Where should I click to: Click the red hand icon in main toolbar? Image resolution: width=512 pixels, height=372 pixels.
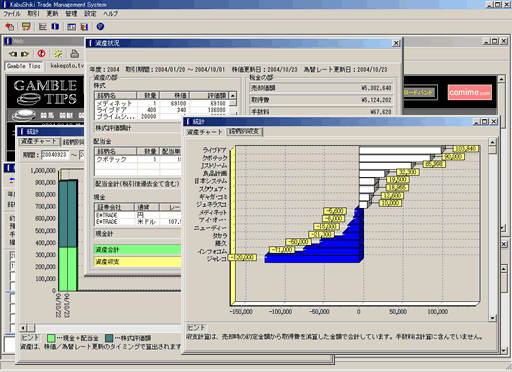click(10, 26)
